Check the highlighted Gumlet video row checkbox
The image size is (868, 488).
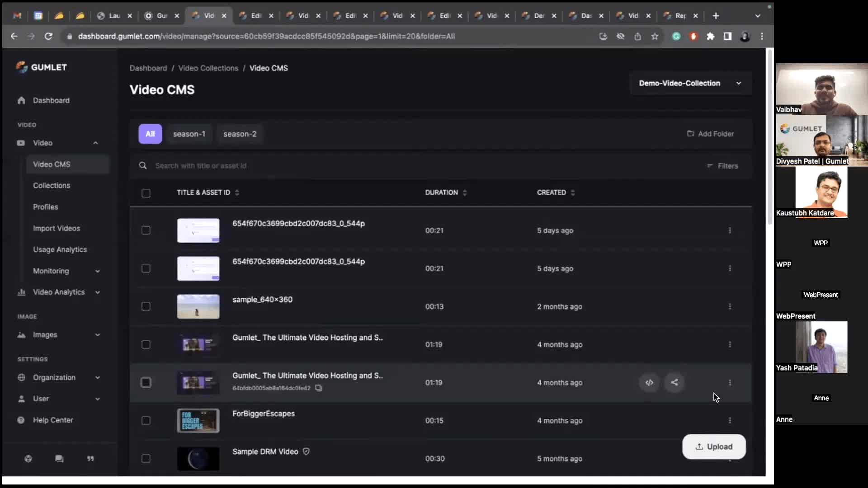(146, 382)
